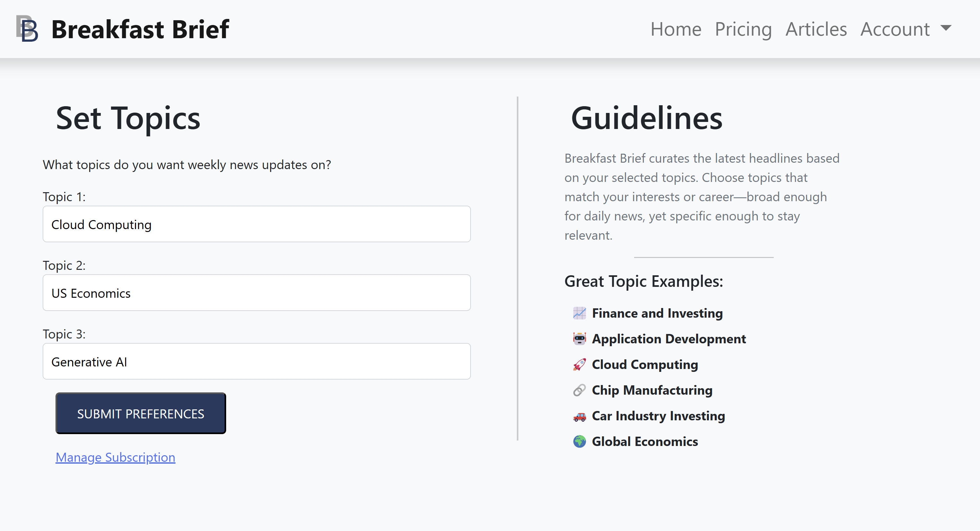Click the Set Topics heading
The image size is (980, 531).
(x=128, y=118)
